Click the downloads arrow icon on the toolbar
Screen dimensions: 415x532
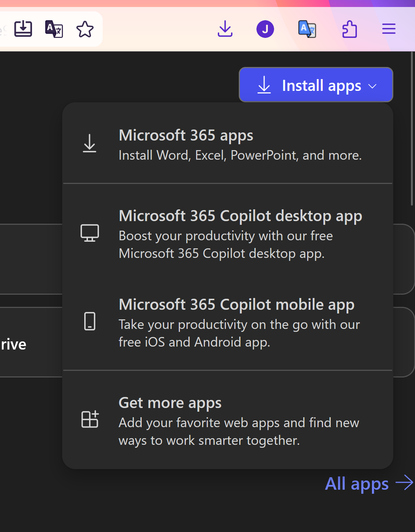click(x=225, y=29)
